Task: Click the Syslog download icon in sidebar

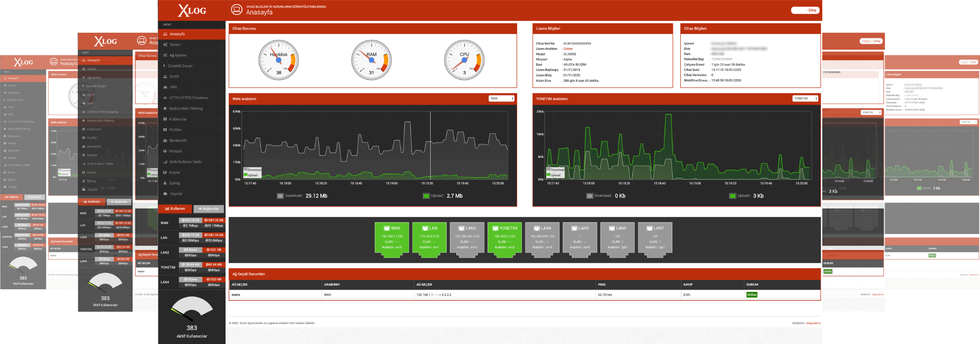Action: click(165, 183)
